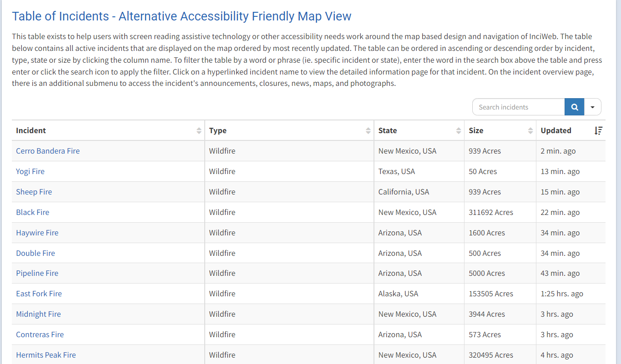Select the 'Texas, USA' state cell
The image size is (621, 364).
(x=419, y=171)
